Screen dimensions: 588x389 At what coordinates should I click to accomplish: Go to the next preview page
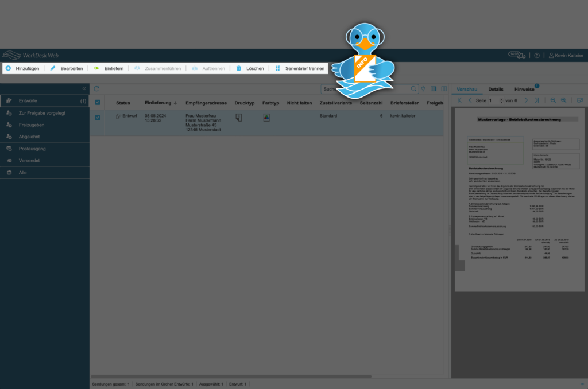526,100
